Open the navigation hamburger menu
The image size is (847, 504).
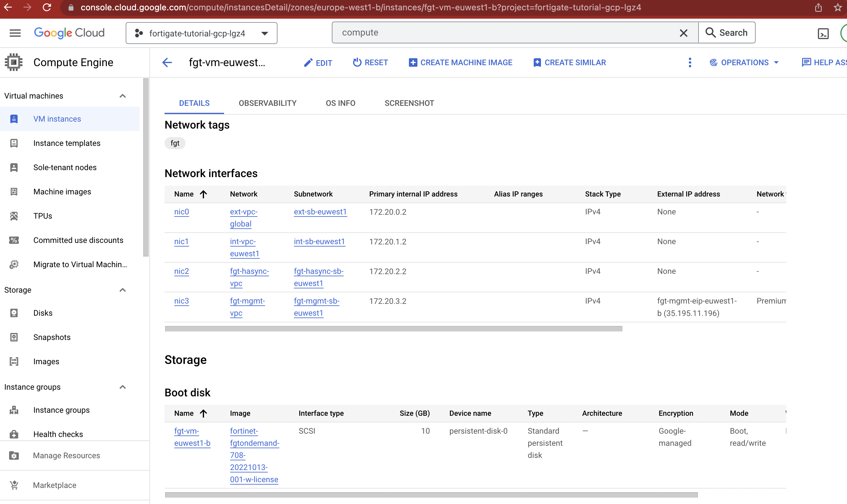15,33
